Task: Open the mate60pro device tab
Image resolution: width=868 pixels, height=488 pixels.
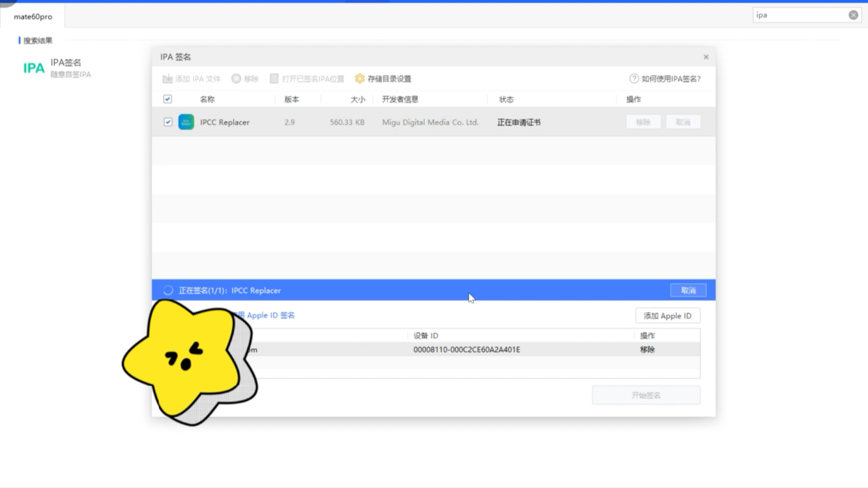Action: coord(33,17)
